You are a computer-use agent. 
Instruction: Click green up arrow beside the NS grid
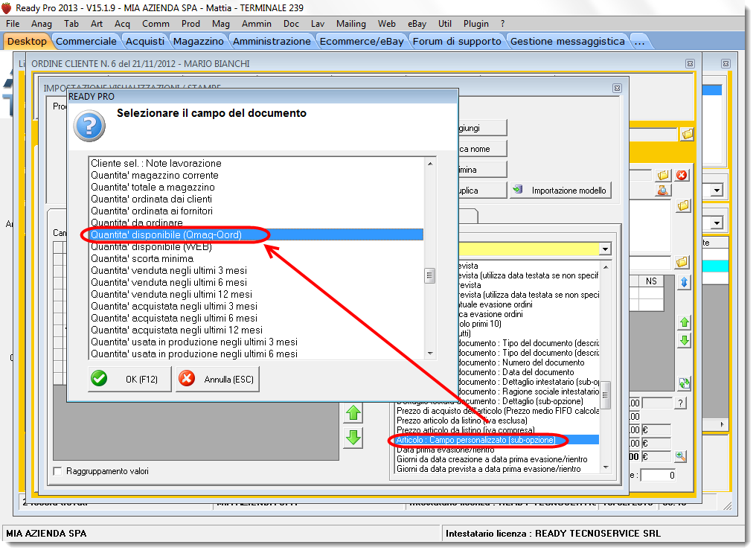(684, 322)
